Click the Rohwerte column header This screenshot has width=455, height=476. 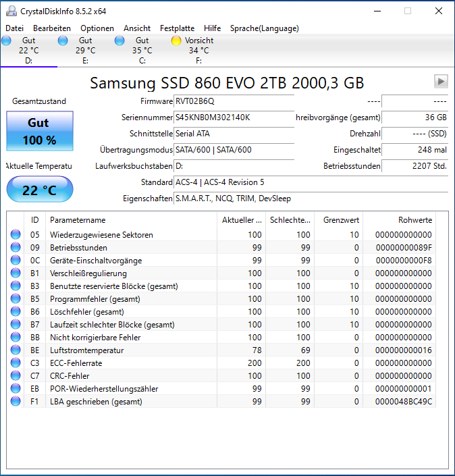coord(399,220)
